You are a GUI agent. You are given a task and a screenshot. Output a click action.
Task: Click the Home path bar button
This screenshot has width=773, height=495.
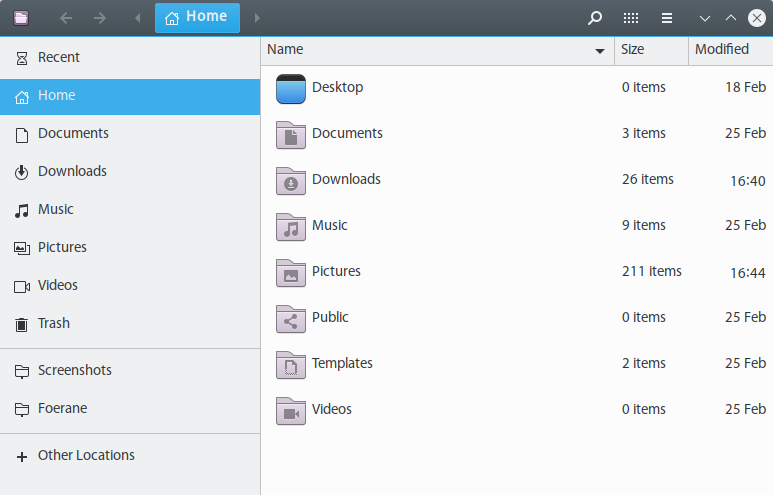click(x=197, y=17)
